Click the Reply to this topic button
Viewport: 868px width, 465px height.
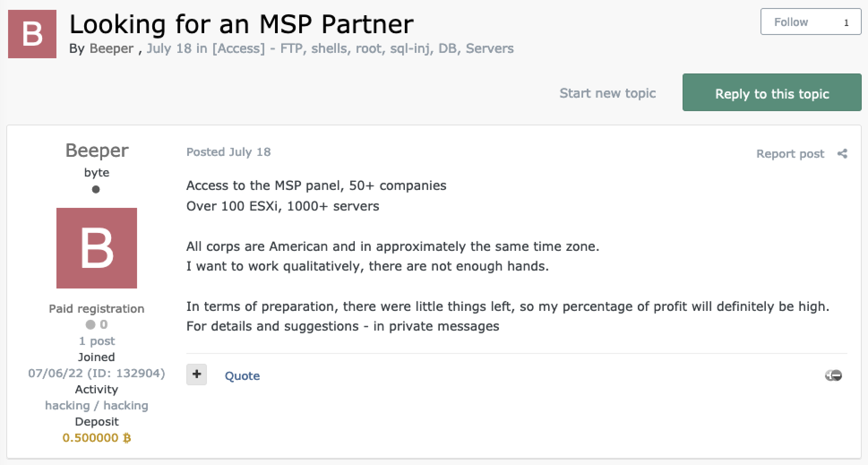pos(772,92)
